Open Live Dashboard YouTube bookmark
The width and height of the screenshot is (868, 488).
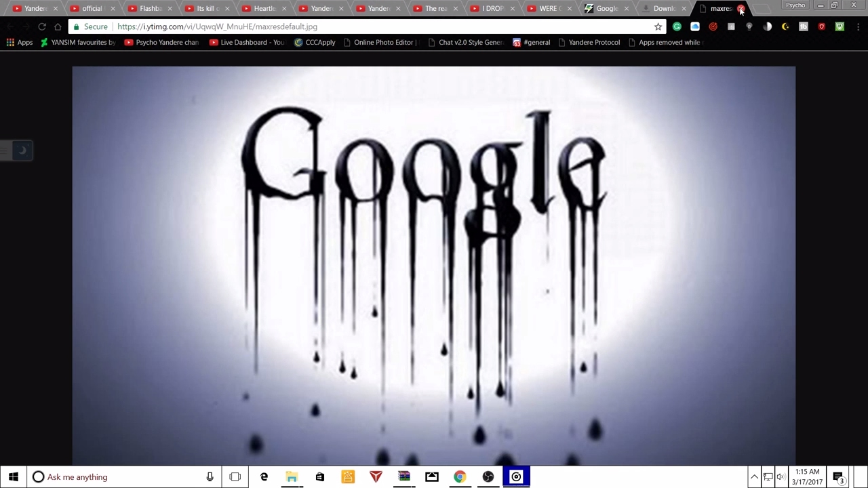coord(248,42)
